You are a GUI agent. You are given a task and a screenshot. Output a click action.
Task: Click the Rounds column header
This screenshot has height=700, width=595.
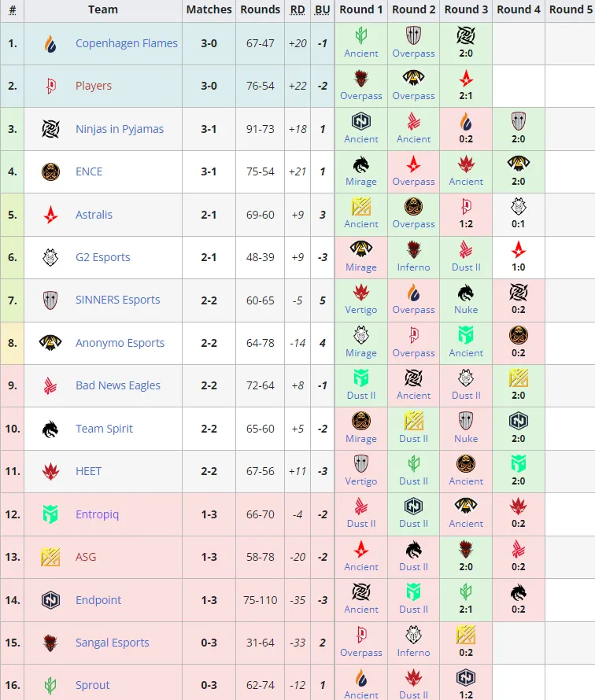click(260, 9)
